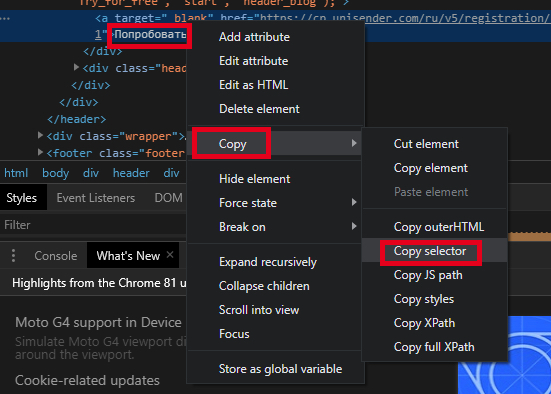
Task: Click header breadcrumb
Action: click(x=131, y=173)
